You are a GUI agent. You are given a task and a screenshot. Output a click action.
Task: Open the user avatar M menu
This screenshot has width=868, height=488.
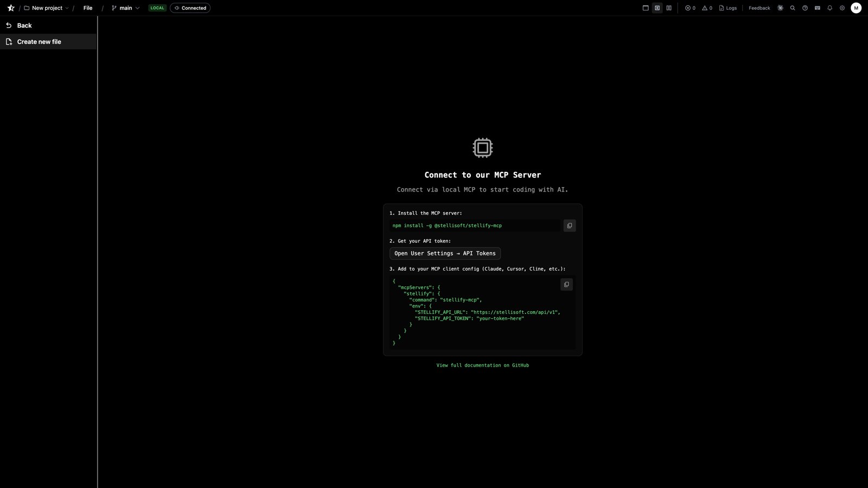(x=856, y=8)
